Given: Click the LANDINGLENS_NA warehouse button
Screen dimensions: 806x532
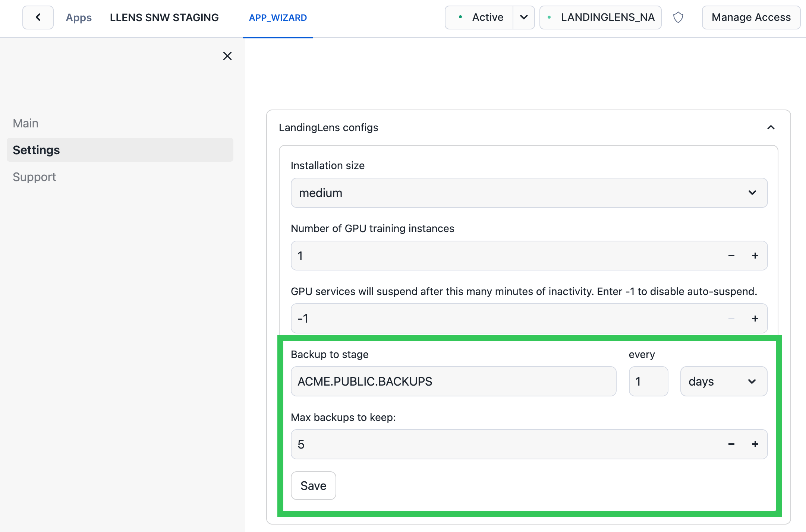Looking at the screenshot, I should pos(601,18).
